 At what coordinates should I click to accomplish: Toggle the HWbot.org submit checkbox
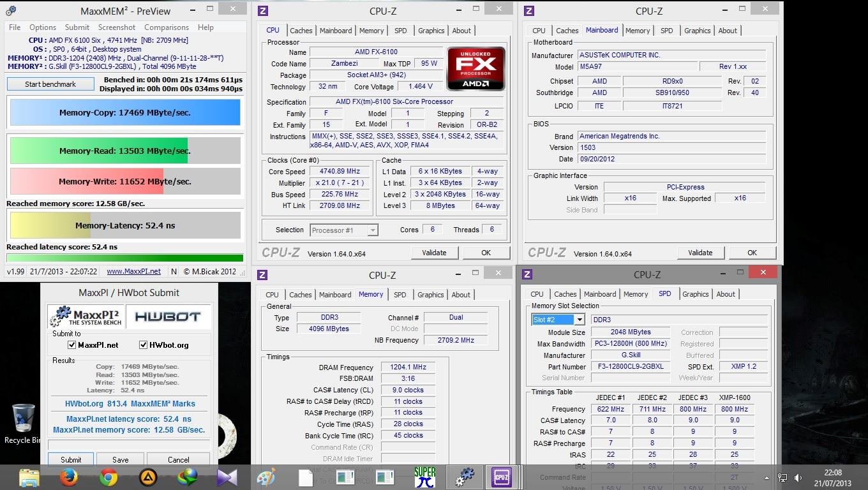[144, 345]
